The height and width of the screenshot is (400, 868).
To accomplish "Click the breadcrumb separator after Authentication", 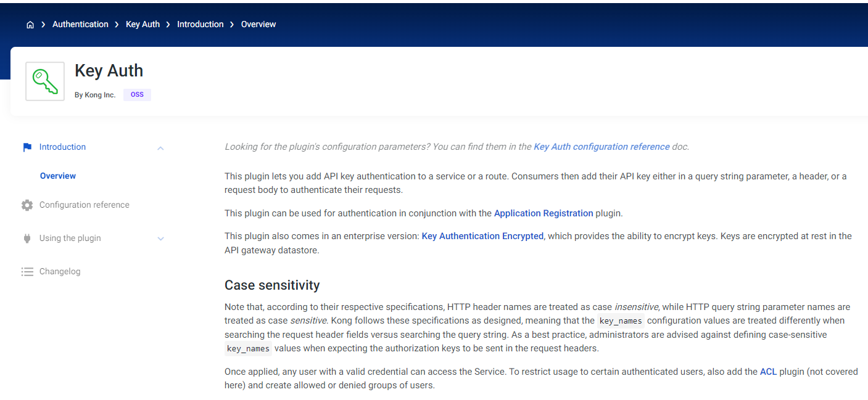I will point(117,25).
